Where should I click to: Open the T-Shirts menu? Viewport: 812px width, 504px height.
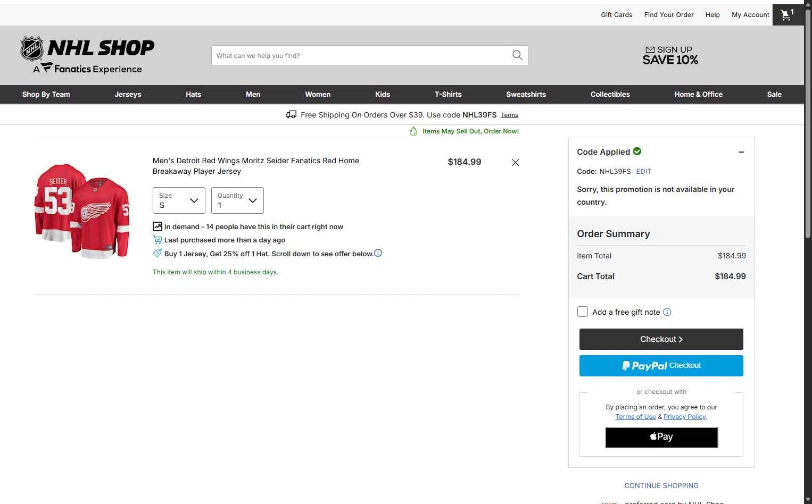(x=448, y=94)
